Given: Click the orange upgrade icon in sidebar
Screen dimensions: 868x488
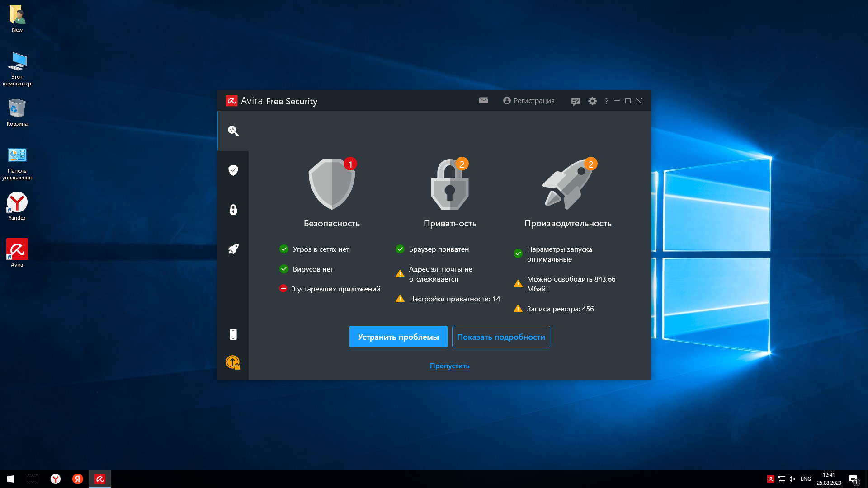Looking at the screenshot, I should pos(233,362).
